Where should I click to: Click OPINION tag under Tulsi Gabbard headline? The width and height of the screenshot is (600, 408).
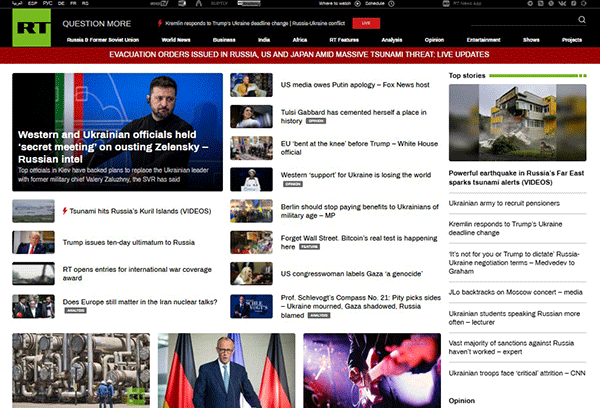coord(316,121)
